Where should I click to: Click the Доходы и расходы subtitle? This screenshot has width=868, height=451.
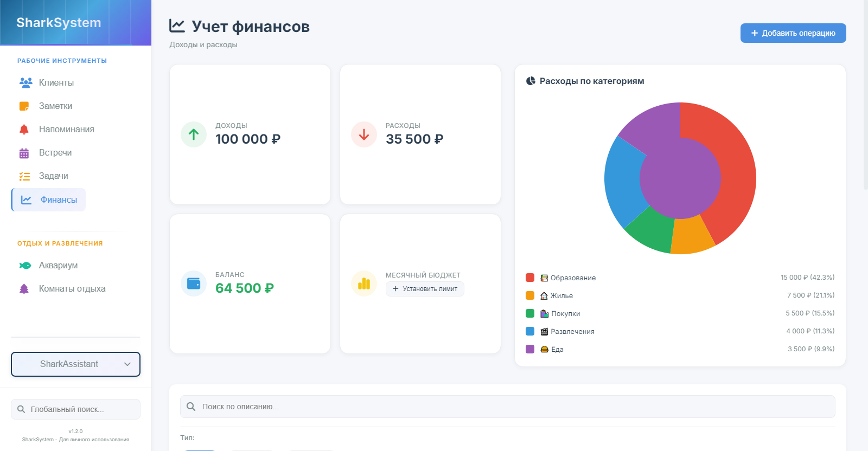point(203,44)
